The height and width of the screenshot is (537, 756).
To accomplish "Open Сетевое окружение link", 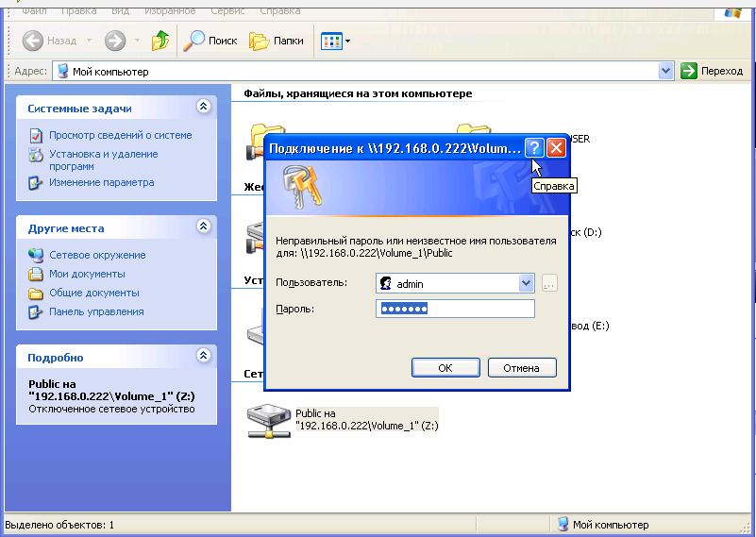I will (x=97, y=255).
